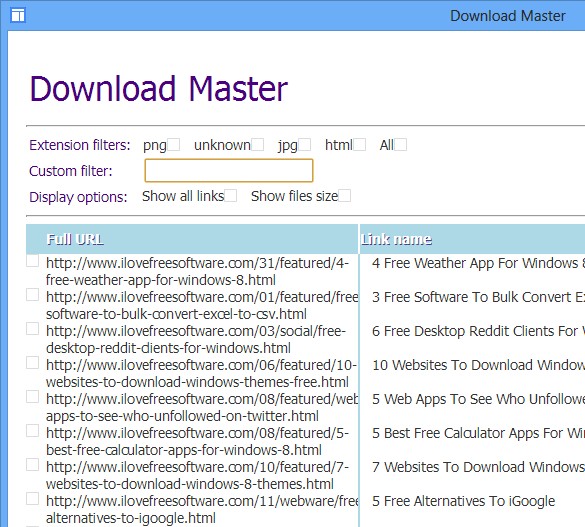Mark the best-free-calculator-apps link checkbox
585x527 pixels.
coord(32,431)
